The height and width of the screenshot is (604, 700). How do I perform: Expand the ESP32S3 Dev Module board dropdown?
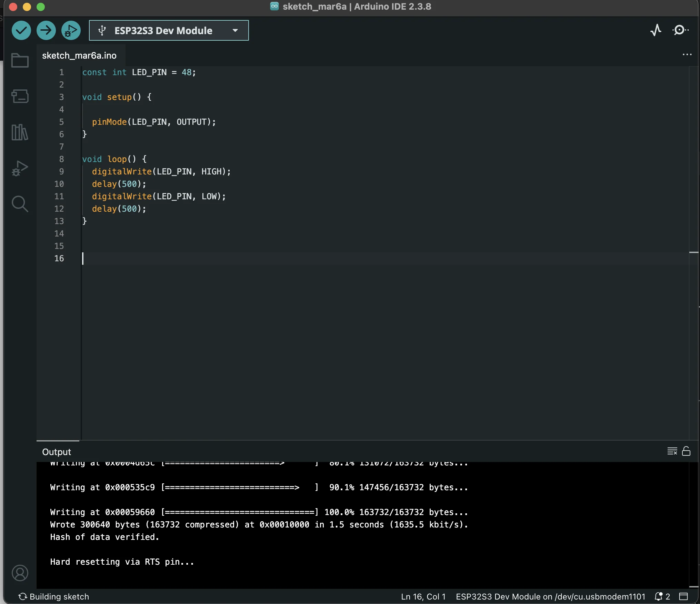coord(169,30)
